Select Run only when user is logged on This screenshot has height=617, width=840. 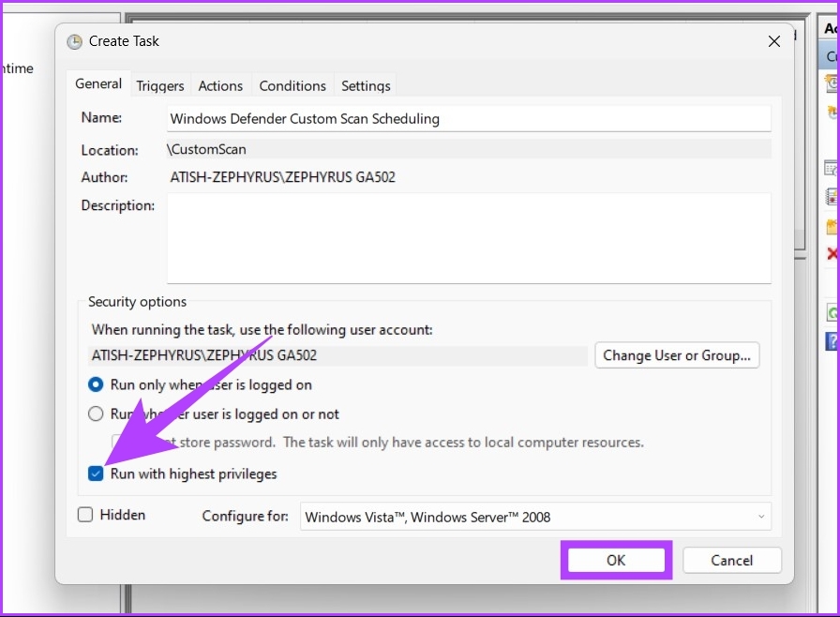[96, 384]
